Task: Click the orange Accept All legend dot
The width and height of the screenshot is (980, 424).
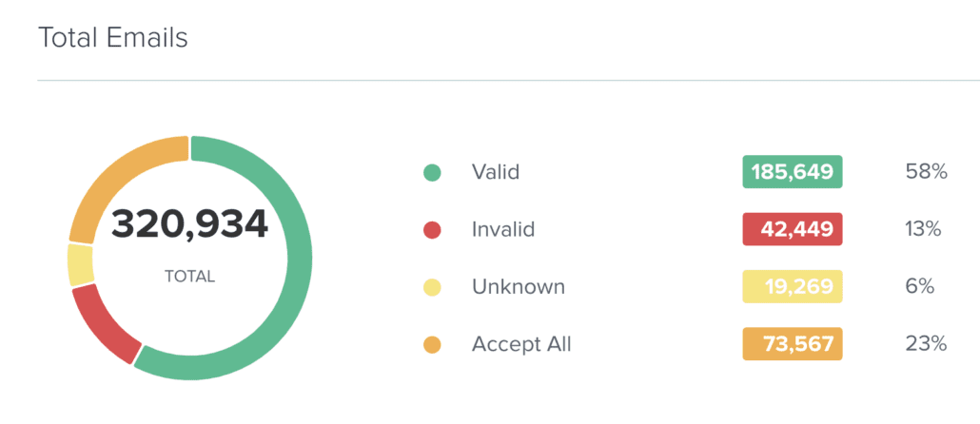Action: tap(432, 345)
